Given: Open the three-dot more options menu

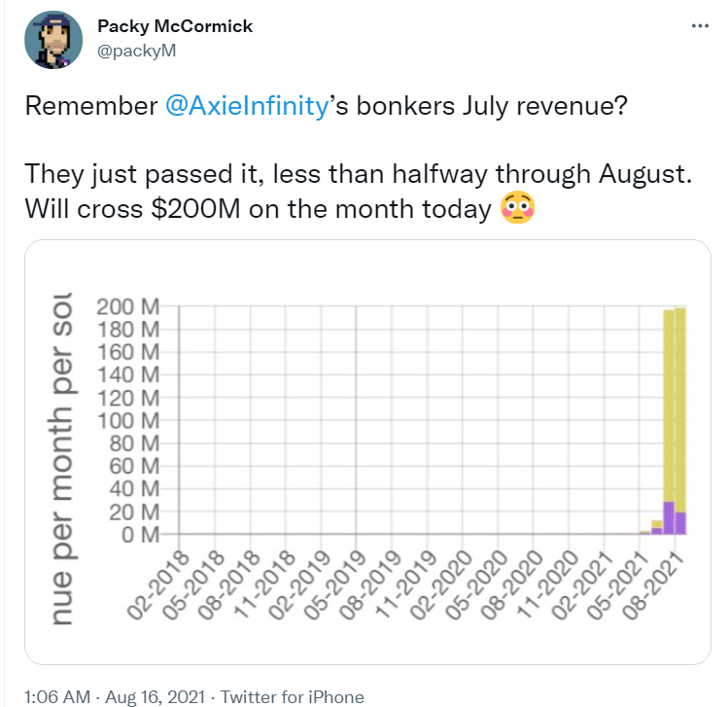Looking at the screenshot, I should pos(700,26).
